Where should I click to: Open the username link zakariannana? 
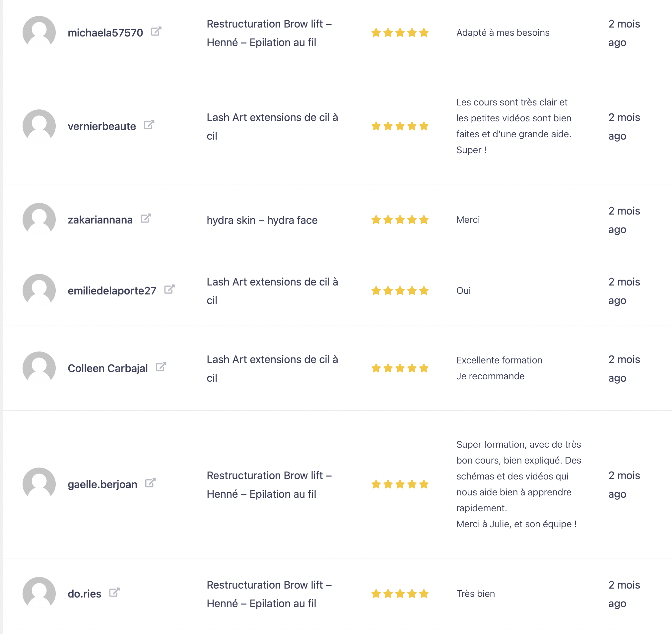[100, 220]
